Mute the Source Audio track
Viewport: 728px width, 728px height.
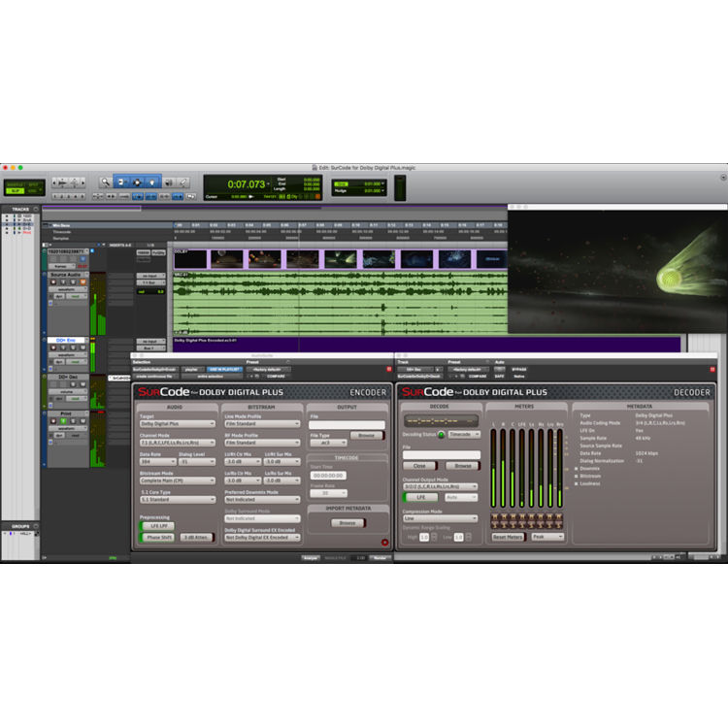[83, 281]
